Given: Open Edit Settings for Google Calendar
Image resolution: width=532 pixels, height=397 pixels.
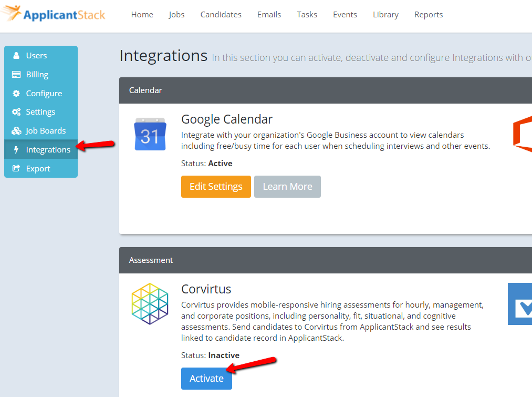Looking at the screenshot, I should (216, 186).
